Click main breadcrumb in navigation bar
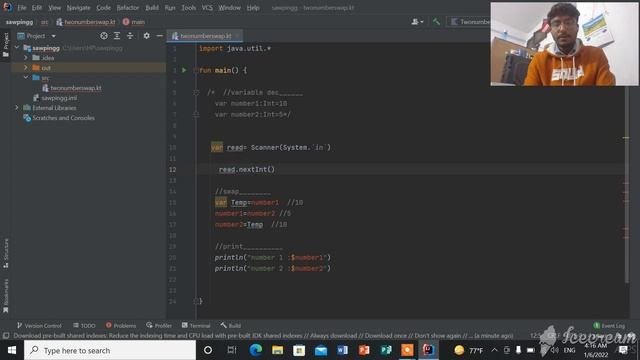 tap(134, 22)
